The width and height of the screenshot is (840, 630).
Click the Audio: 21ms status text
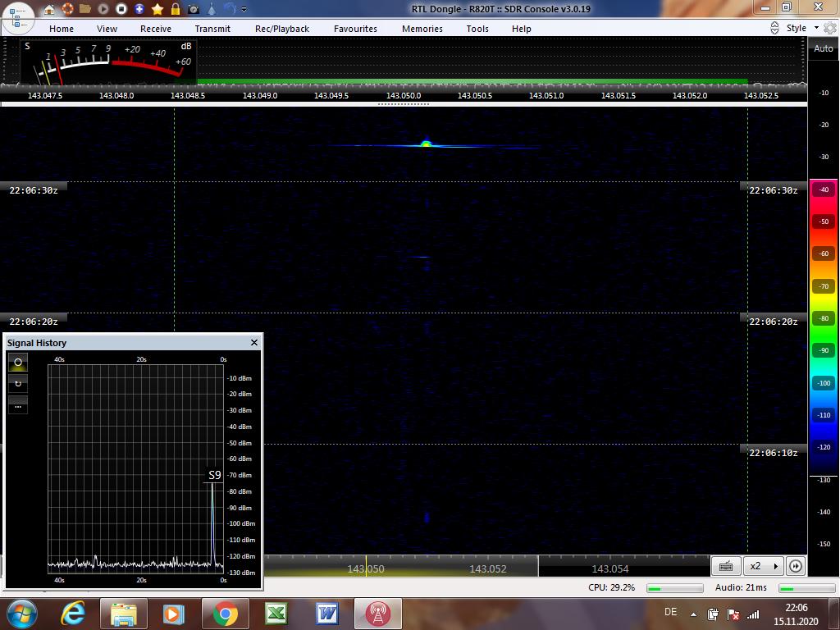[741, 587]
